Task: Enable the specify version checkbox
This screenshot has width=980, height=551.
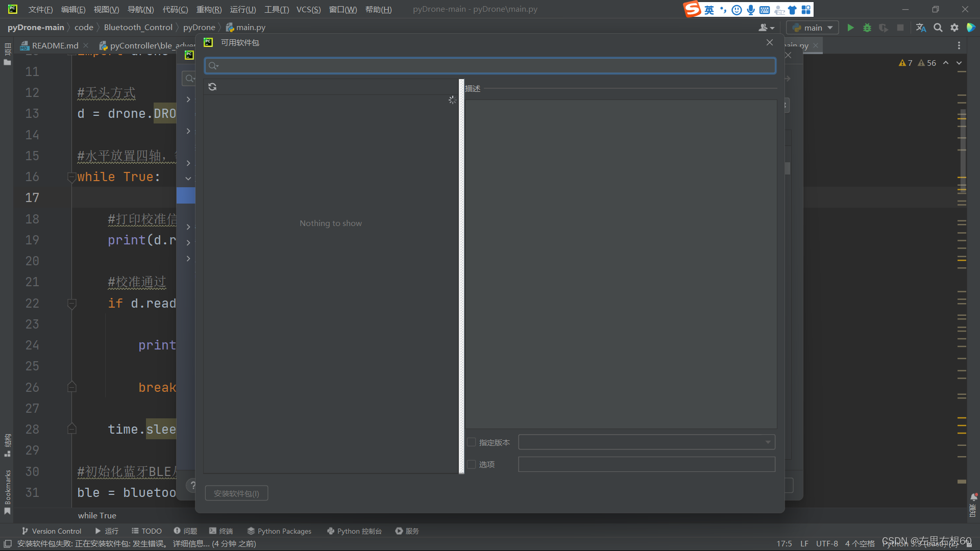Action: pos(472,442)
